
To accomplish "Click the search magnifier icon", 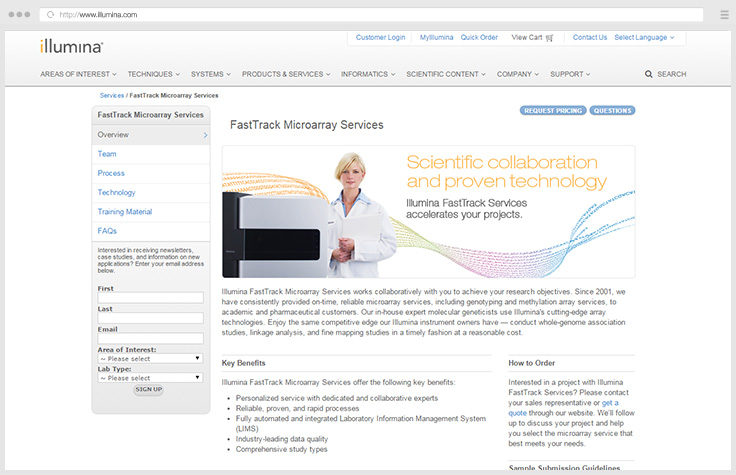I will (649, 74).
